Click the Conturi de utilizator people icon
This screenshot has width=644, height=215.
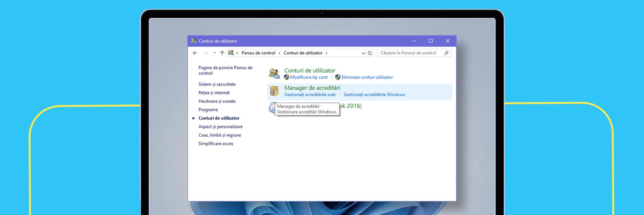coord(274,74)
